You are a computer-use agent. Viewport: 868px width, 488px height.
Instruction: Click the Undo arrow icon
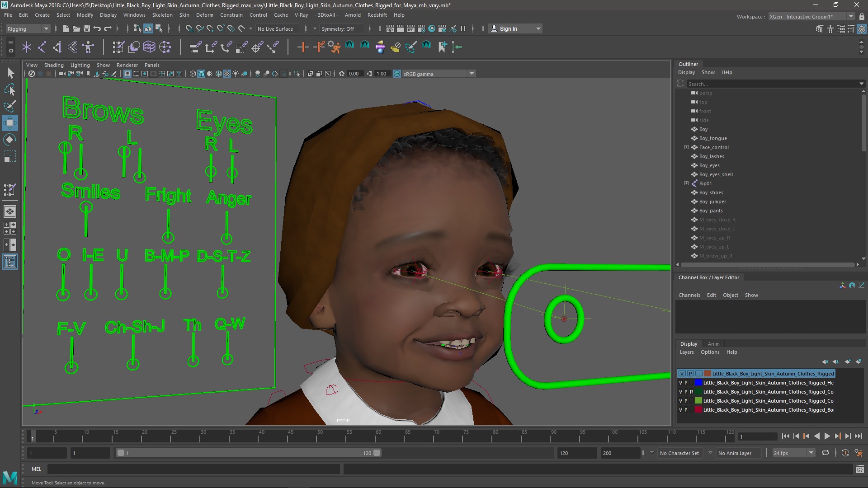[x=97, y=28]
